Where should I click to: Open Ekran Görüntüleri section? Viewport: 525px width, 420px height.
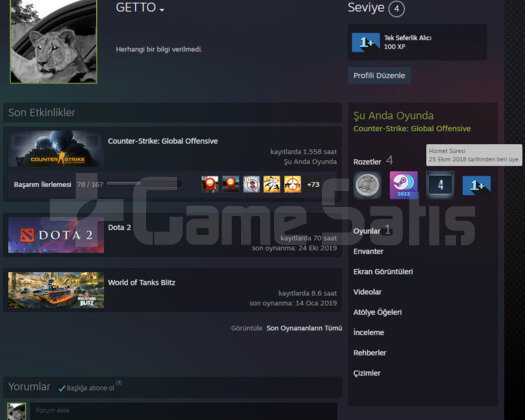383,272
